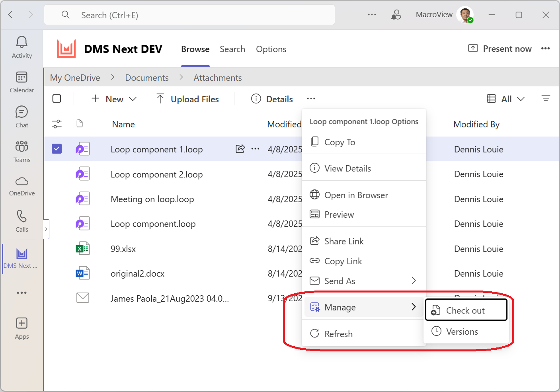Open the MacroView profile picture
This screenshot has width=560, height=392.
(x=465, y=15)
